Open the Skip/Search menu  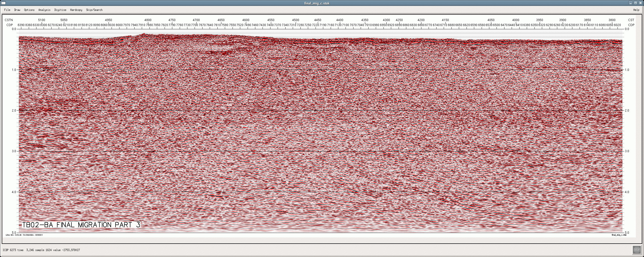(94, 10)
